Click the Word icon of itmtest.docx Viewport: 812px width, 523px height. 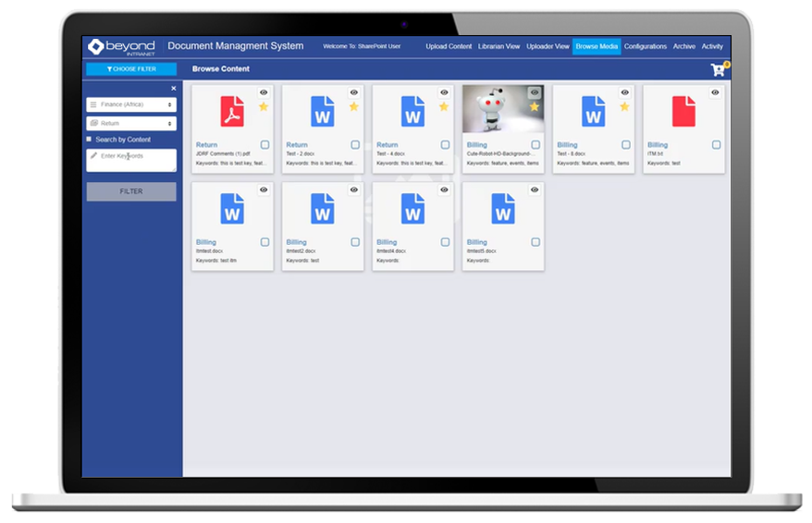pos(232,209)
